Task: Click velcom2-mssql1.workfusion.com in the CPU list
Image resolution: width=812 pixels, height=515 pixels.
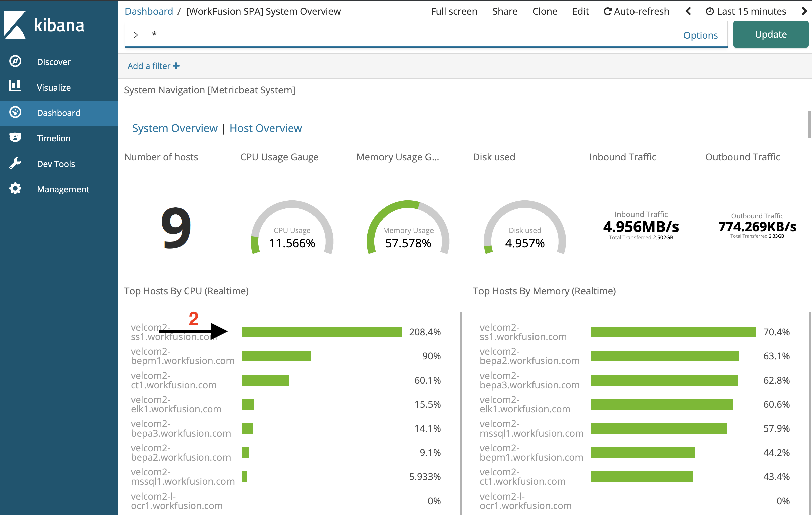Action: click(x=183, y=477)
